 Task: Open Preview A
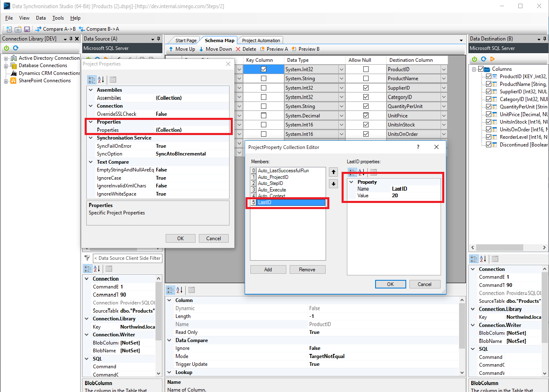click(274, 49)
